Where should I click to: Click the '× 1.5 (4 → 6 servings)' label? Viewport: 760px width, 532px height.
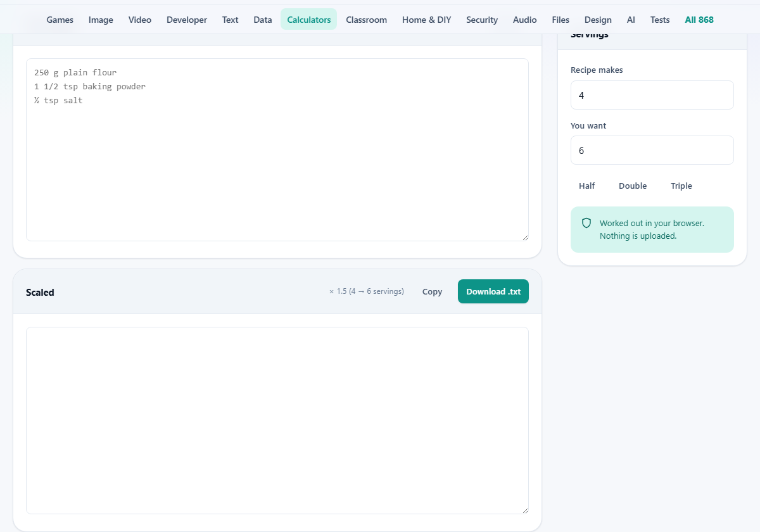click(367, 291)
